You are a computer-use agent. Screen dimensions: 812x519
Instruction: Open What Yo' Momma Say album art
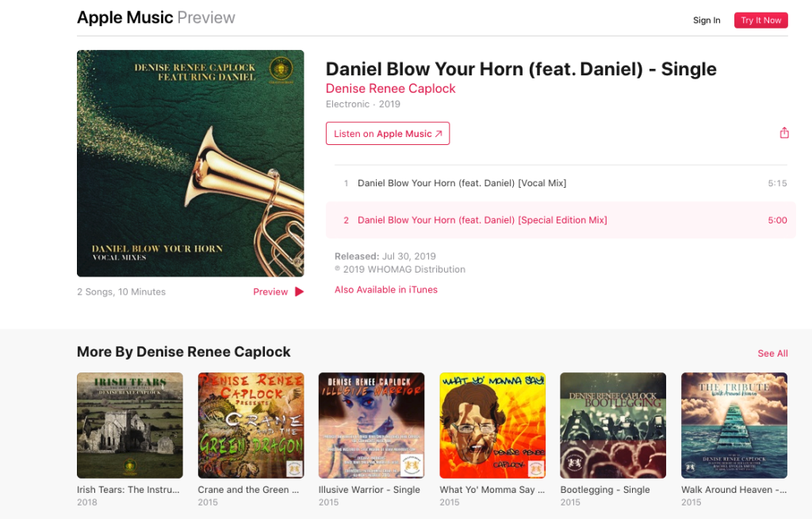click(x=492, y=426)
